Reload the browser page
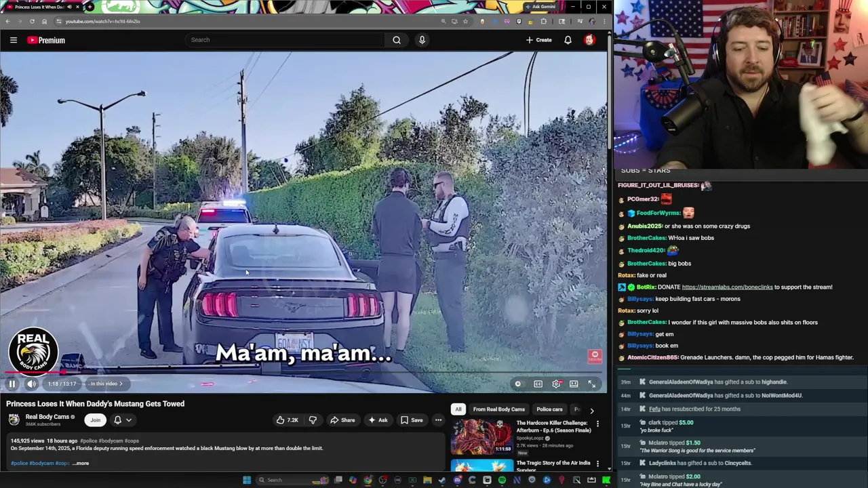Viewport: 868px width, 488px height. click(32, 21)
